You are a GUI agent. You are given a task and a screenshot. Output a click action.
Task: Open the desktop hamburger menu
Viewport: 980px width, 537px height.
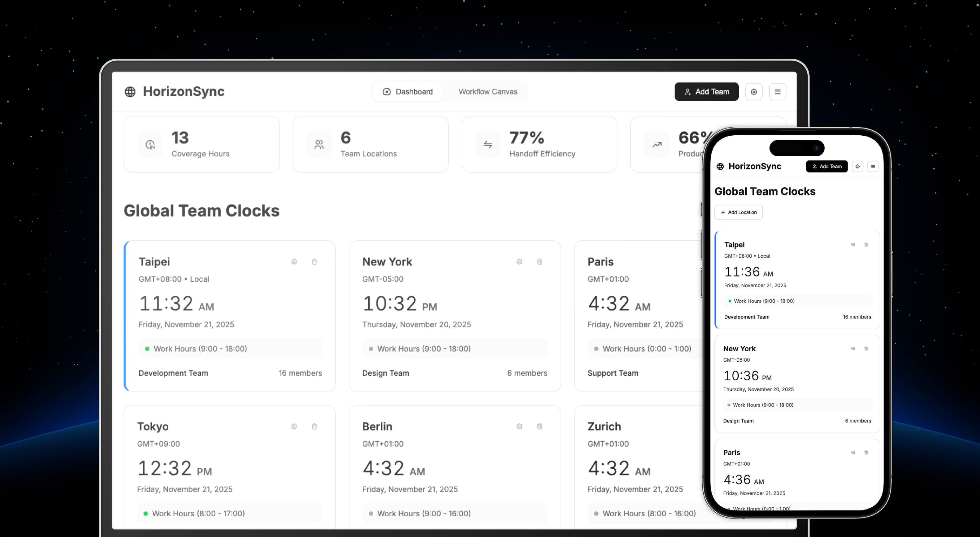778,92
